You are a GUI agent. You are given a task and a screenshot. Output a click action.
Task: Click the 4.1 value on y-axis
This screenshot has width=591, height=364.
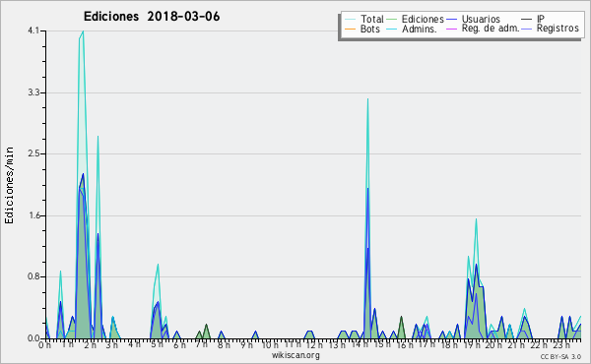(x=33, y=30)
